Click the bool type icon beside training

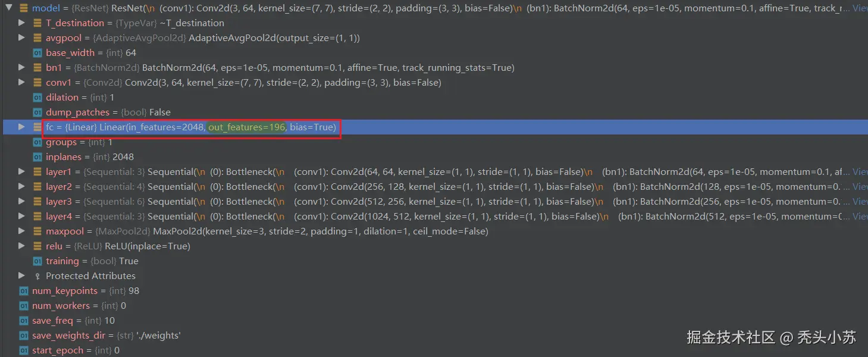point(37,261)
